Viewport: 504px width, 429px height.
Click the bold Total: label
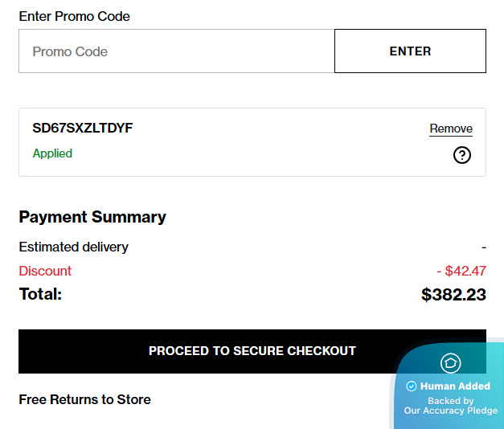pos(40,294)
